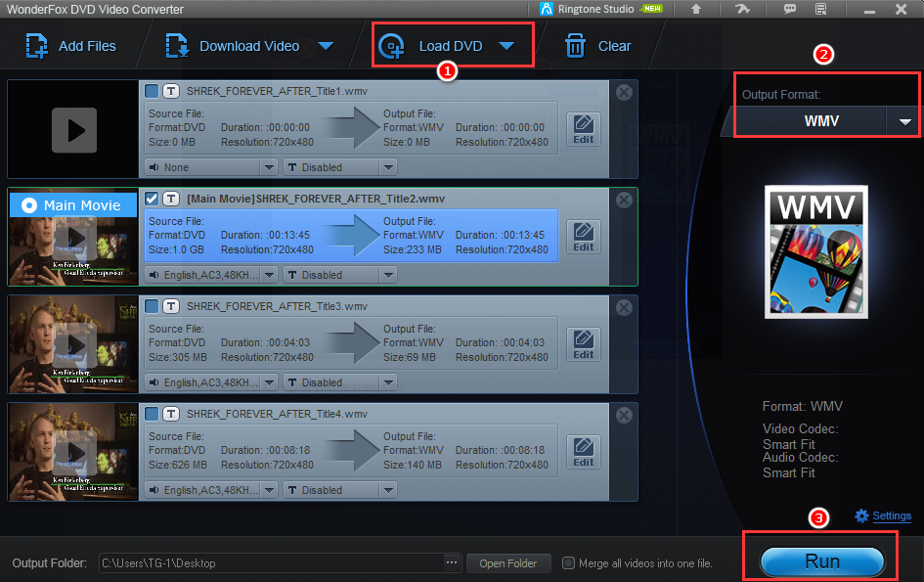Viewport: 924px width, 582px height.
Task: Click the SHREK_FOREVER_AFTER_Title1.wmv file name
Action: 277,91
